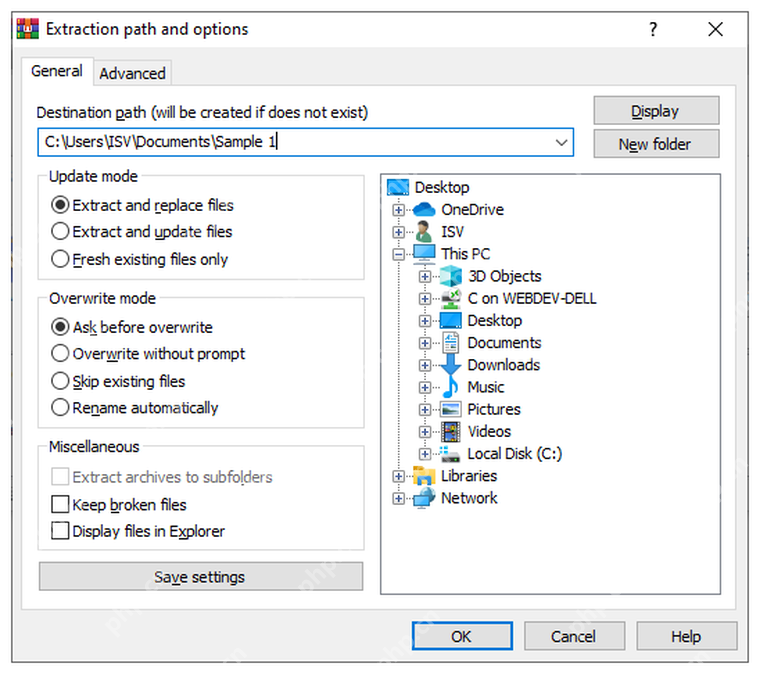Screen dimensions: 760x674
Task: Expand the Videos node
Action: [425, 432]
